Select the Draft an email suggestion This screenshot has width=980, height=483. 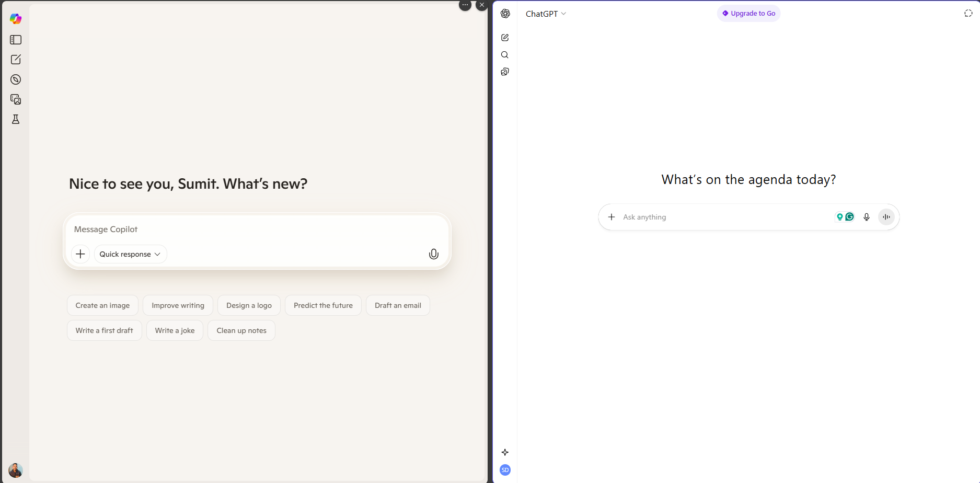[x=398, y=305]
